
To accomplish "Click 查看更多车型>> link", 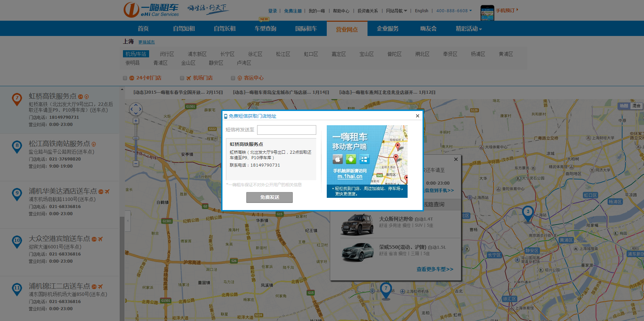I will pyautogui.click(x=435, y=269).
